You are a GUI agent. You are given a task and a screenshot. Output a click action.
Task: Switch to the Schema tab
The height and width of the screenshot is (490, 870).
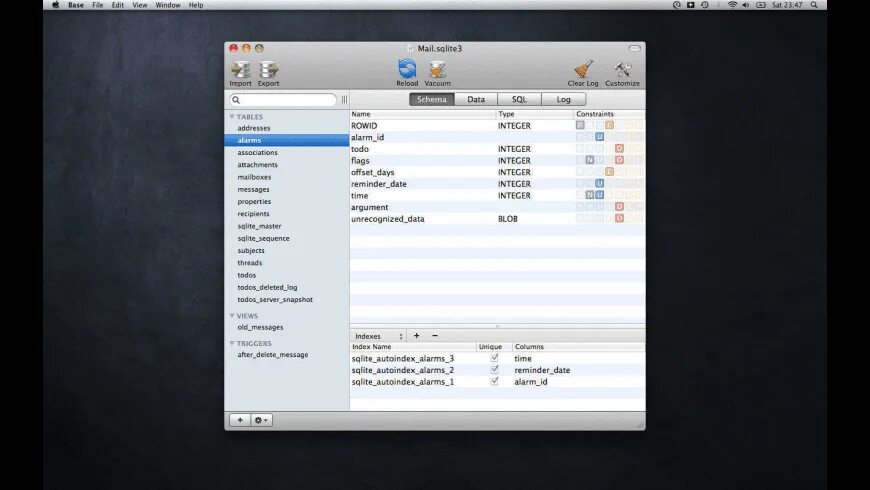click(432, 99)
